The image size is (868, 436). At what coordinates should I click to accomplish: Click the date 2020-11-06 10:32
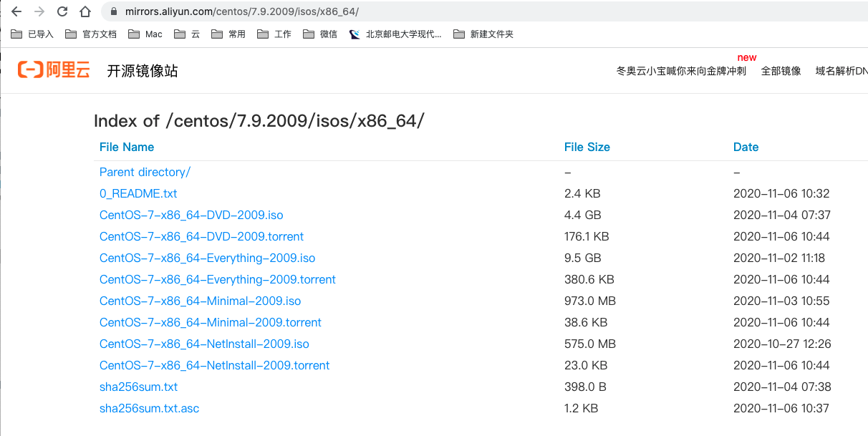(781, 193)
